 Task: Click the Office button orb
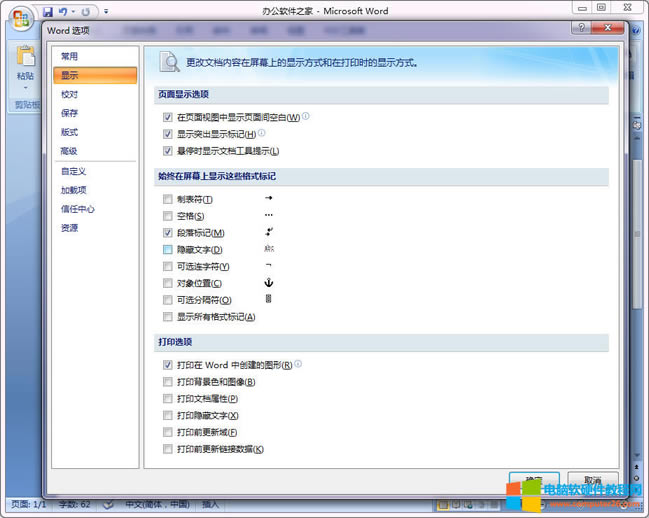click(x=21, y=20)
